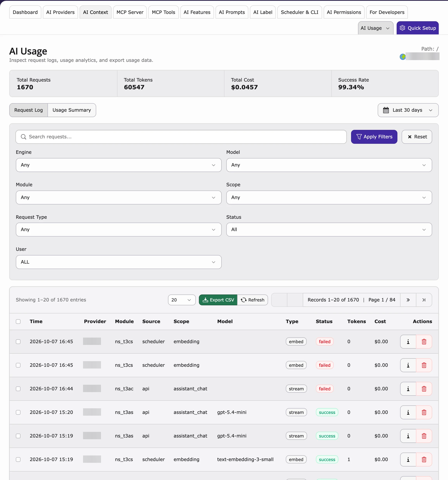448x480 pixels.
Task: Open the AI Providers tab
Action: click(x=60, y=12)
